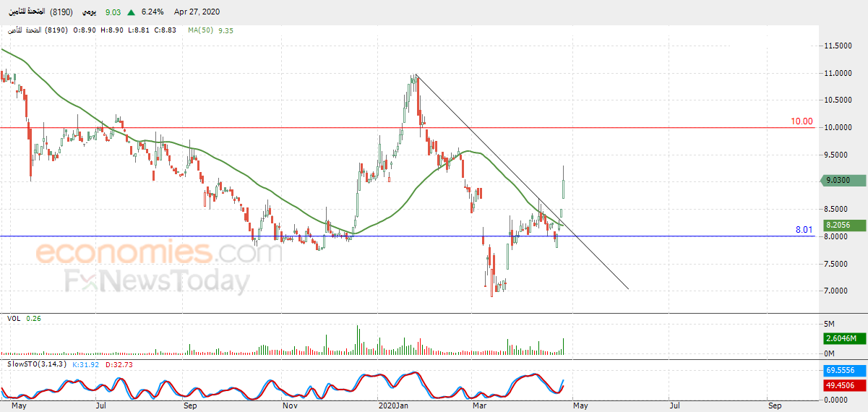Screen dimensions: 868x412
Task: Click the VOL 0.26 volume panel label
Action: pyautogui.click(x=24, y=318)
